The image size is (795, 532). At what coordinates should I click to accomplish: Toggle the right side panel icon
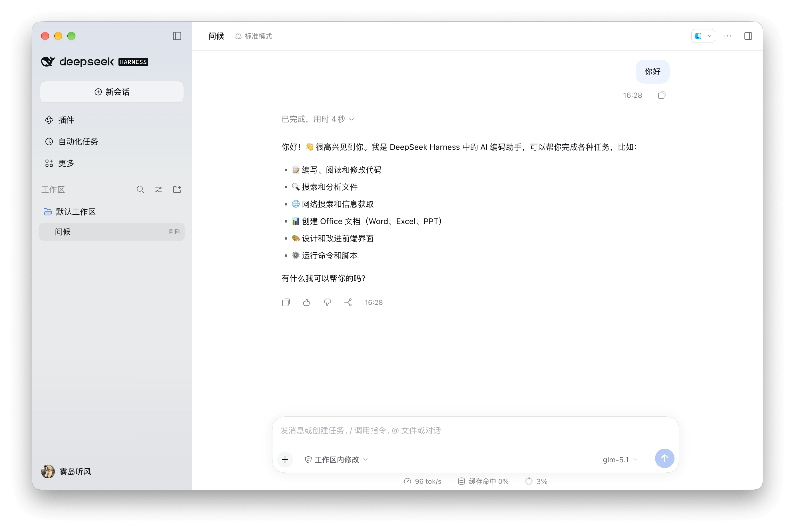[x=748, y=36]
